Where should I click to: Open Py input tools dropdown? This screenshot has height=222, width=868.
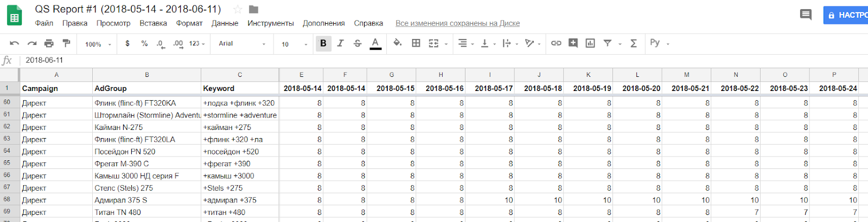[x=660, y=43]
